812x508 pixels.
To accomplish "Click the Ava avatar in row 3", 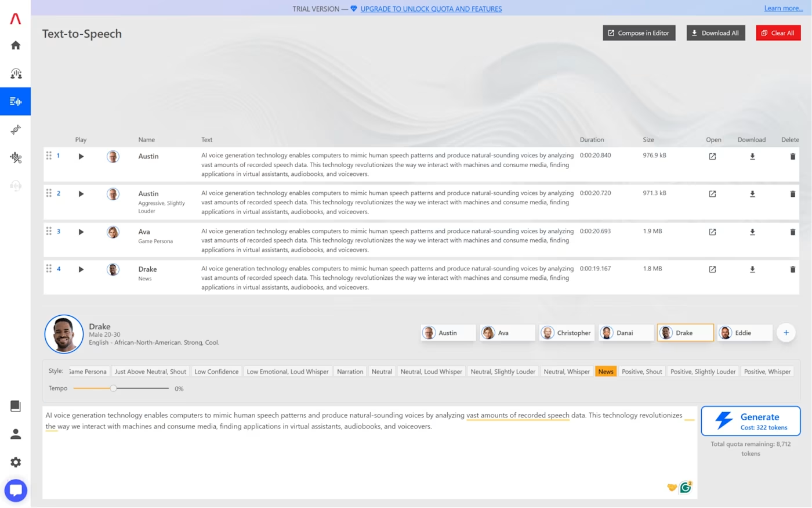I will click(113, 232).
